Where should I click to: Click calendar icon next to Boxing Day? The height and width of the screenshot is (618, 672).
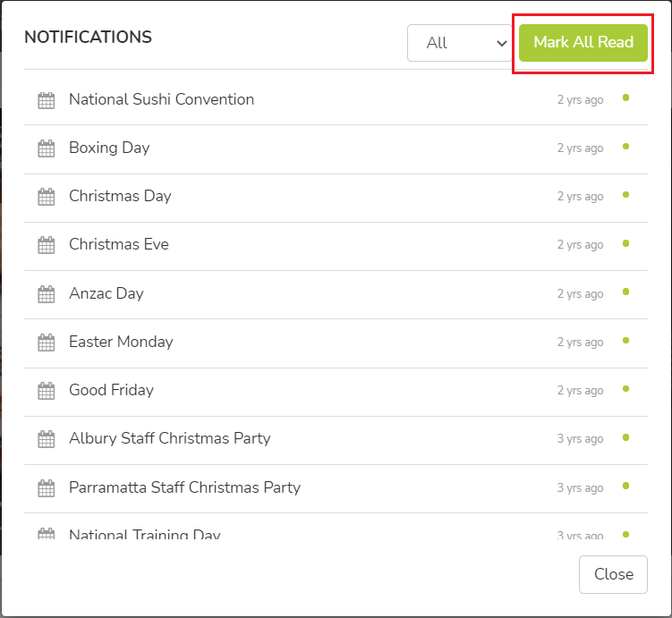click(47, 148)
